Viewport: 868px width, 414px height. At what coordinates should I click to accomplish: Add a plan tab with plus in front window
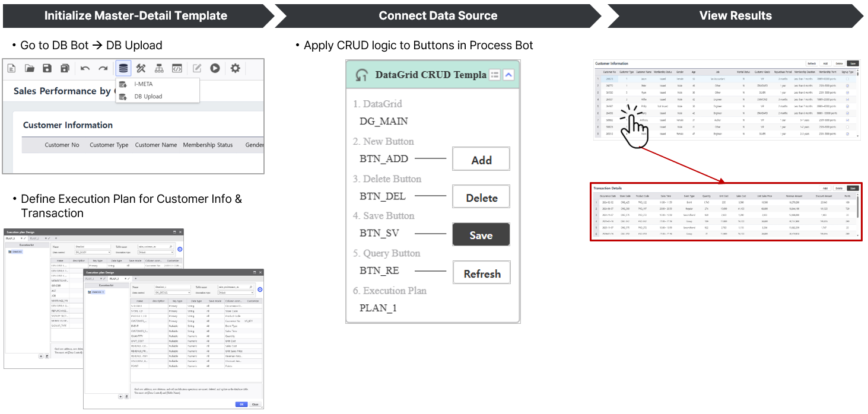[135, 279]
